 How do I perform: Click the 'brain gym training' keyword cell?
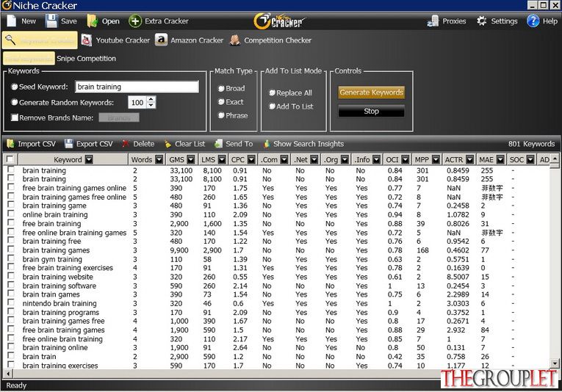(52, 259)
